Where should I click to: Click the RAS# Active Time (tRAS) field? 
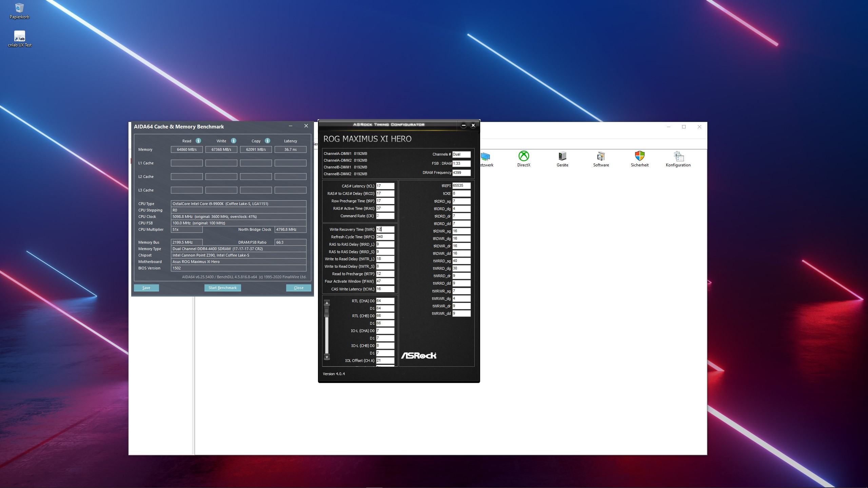tap(385, 208)
